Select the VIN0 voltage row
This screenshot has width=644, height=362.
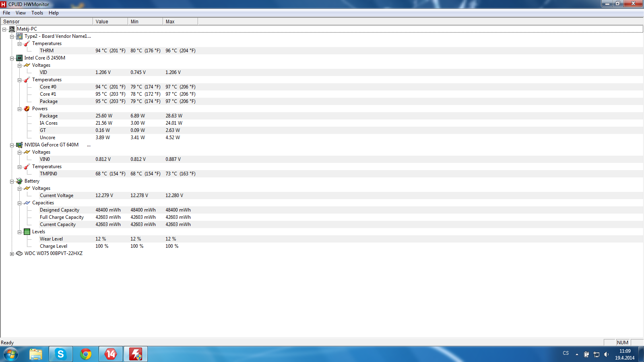click(322, 159)
